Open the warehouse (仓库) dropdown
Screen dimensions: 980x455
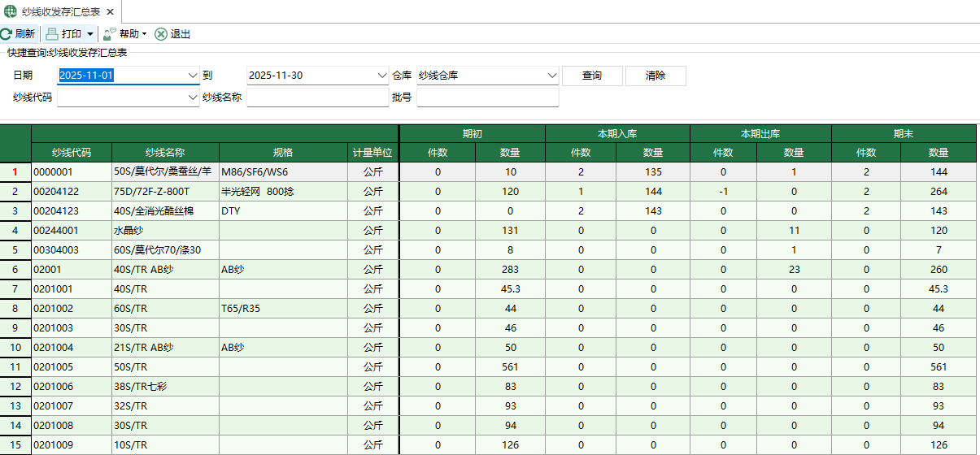pyautogui.click(x=551, y=76)
